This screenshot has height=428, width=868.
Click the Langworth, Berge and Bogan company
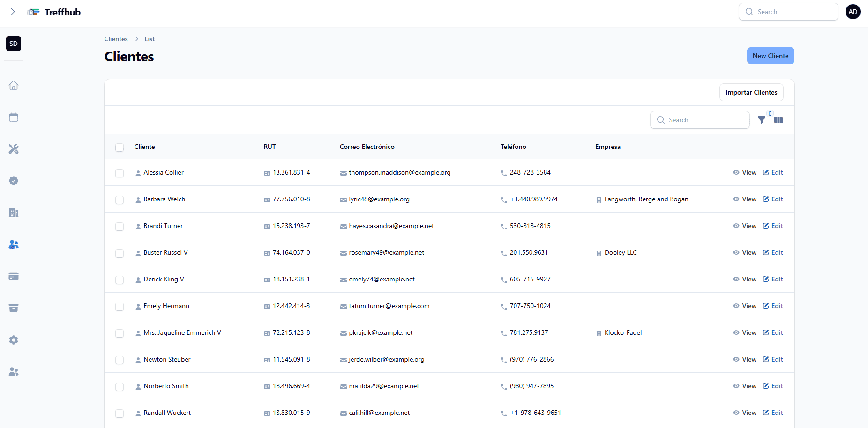(646, 199)
